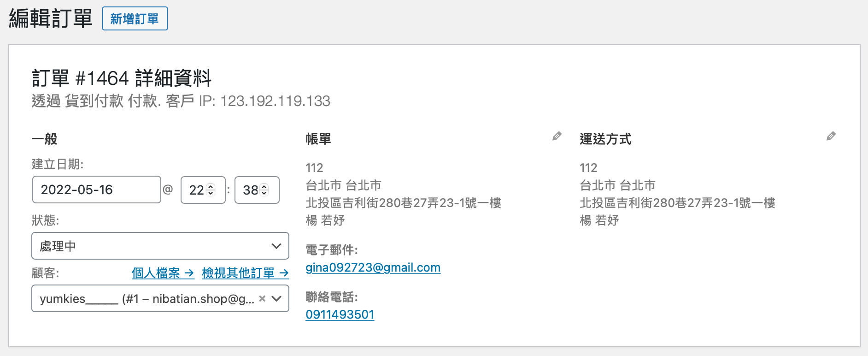Increase the minute value with the up arrow

tap(264, 187)
